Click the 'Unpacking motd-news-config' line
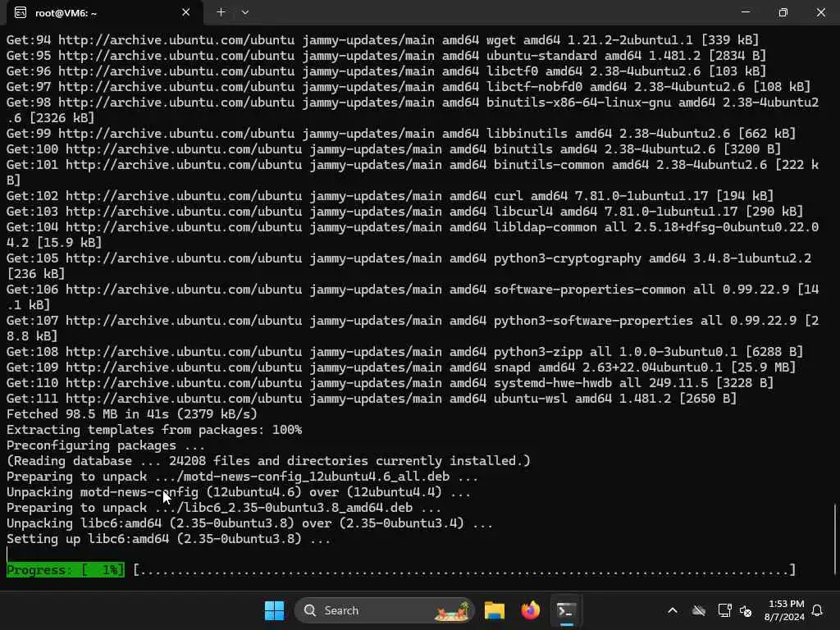 (239, 492)
